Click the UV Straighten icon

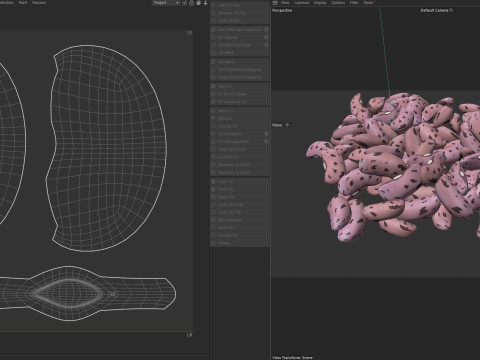[213, 134]
